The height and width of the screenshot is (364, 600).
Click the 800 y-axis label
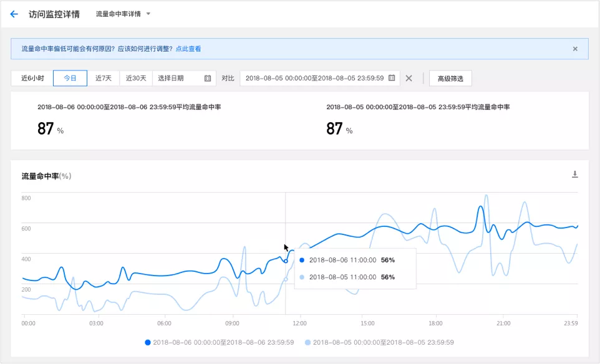click(x=26, y=198)
